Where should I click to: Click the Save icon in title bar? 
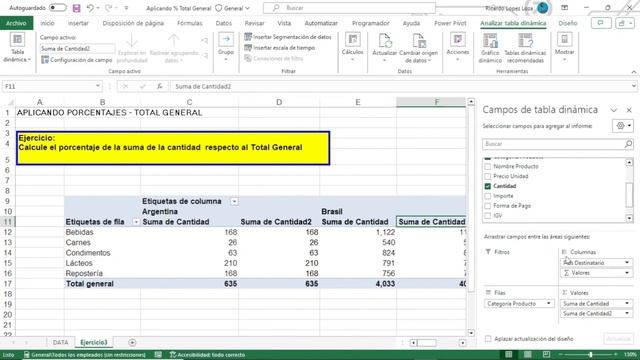coord(76,8)
